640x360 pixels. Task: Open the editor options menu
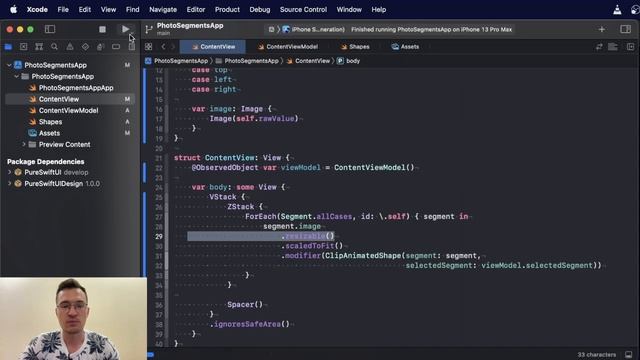pos(613,47)
